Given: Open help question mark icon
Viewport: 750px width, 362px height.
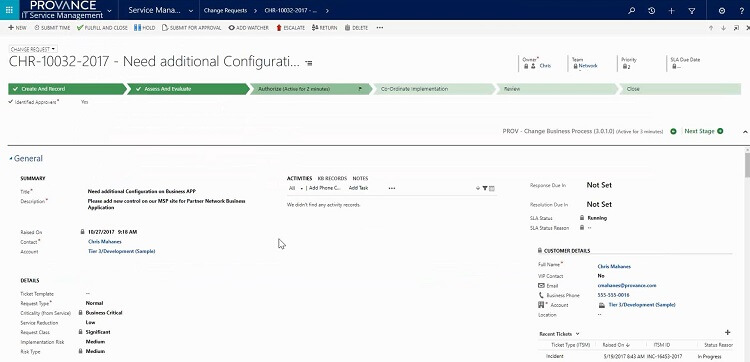Looking at the screenshot, I should [x=742, y=11].
